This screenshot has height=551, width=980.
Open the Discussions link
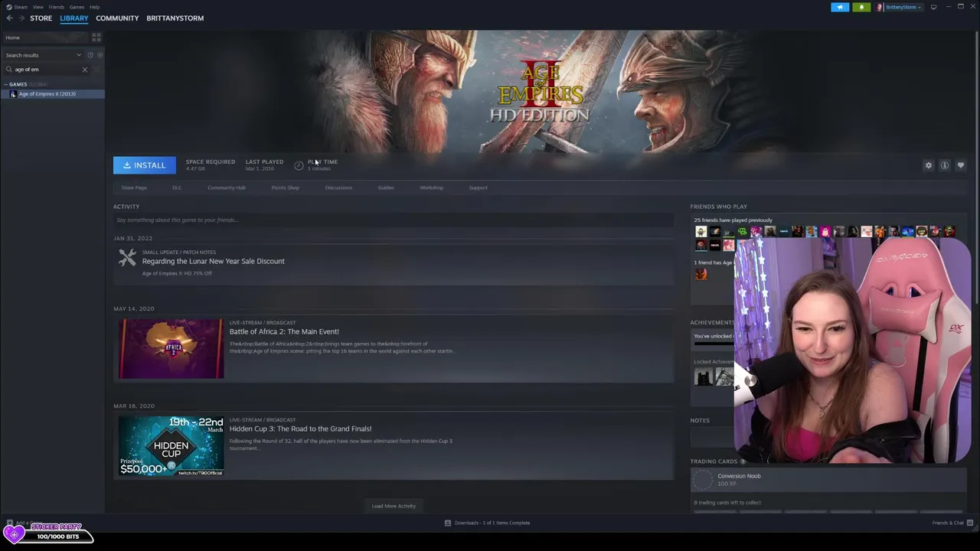338,187
